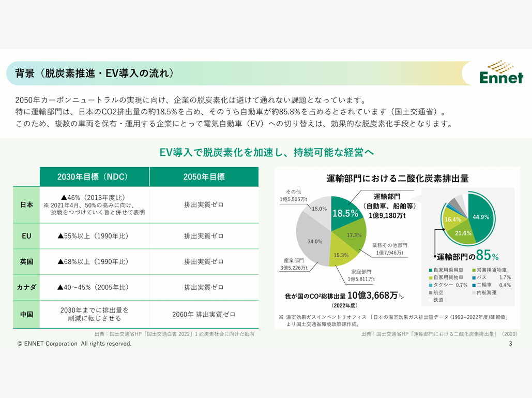Click the slide page number 3
The height and width of the screenshot is (398, 532).
(x=510, y=344)
